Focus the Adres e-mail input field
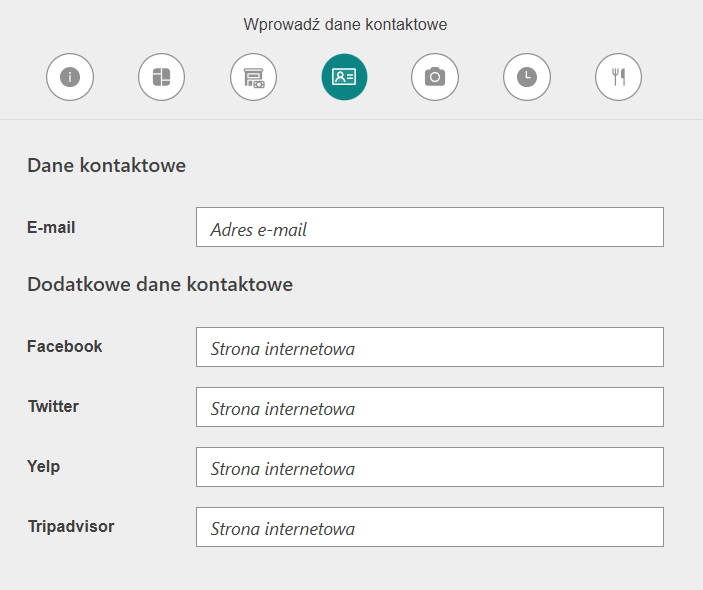The image size is (703, 590). (x=430, y=227)
